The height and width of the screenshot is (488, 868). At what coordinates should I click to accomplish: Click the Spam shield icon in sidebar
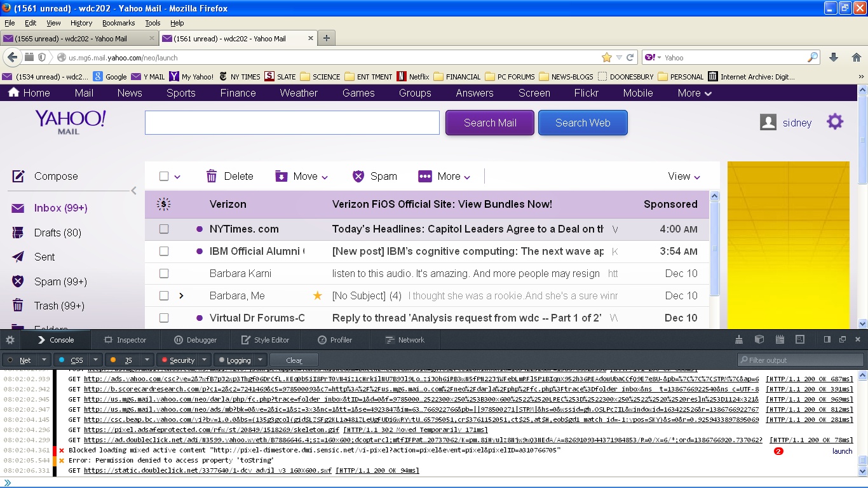pos(18,281)
